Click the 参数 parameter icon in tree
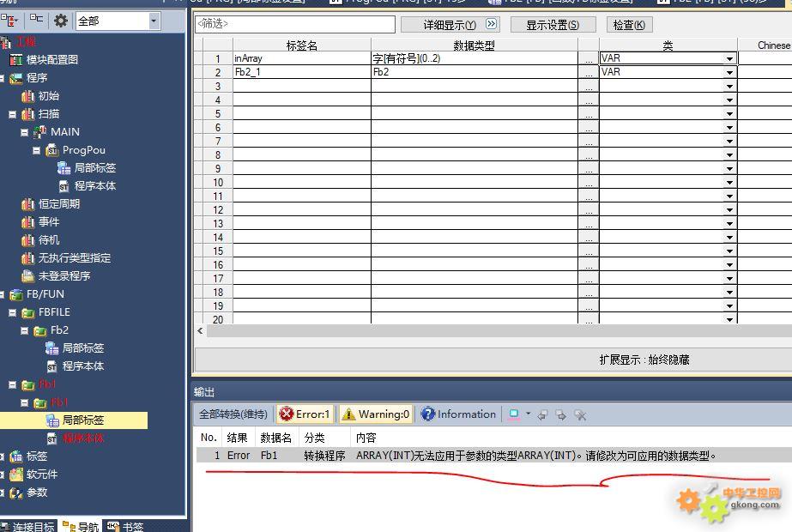Image resolution: width=792 pixels, height=532 pixels. point(16,493)
